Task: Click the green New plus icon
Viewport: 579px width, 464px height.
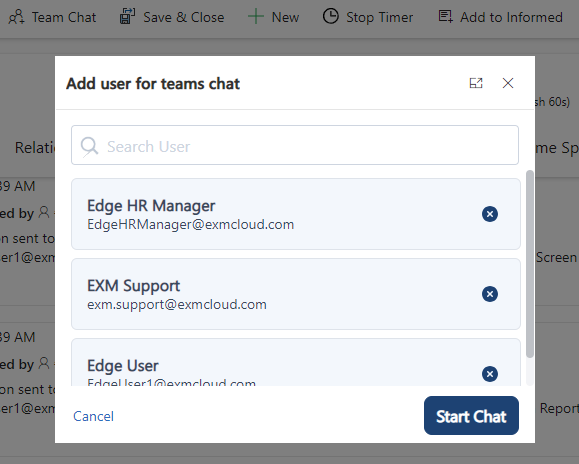Action: click(x=256, y=17)
